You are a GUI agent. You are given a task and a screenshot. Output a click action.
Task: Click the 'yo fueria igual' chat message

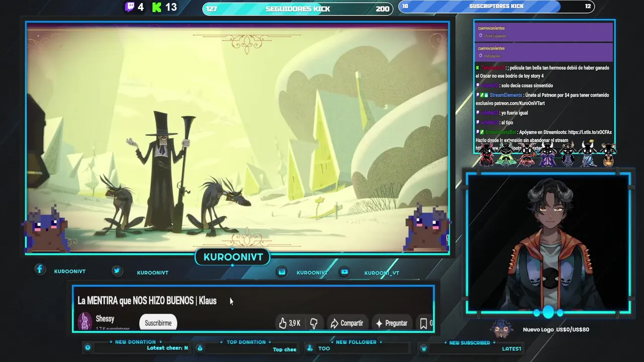[515, 113]
